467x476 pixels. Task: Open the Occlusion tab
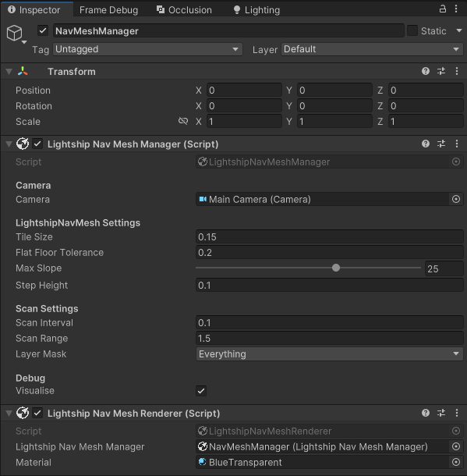click(x=184, y=10)
